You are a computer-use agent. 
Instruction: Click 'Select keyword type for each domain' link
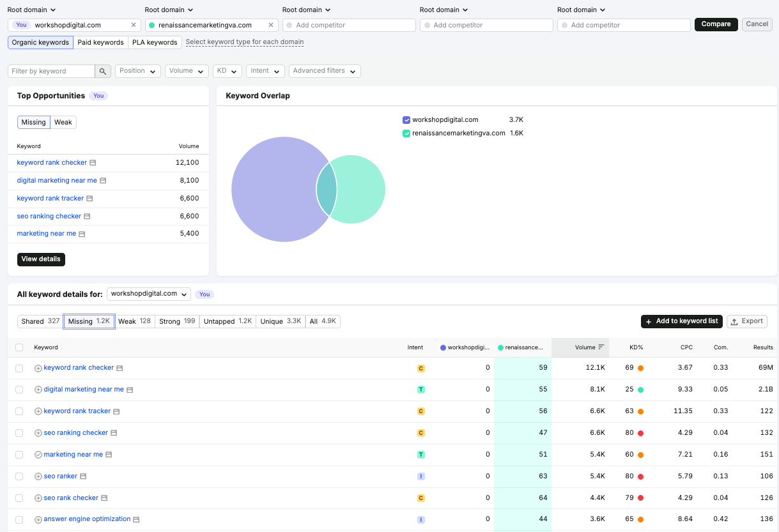coord(245,42)
